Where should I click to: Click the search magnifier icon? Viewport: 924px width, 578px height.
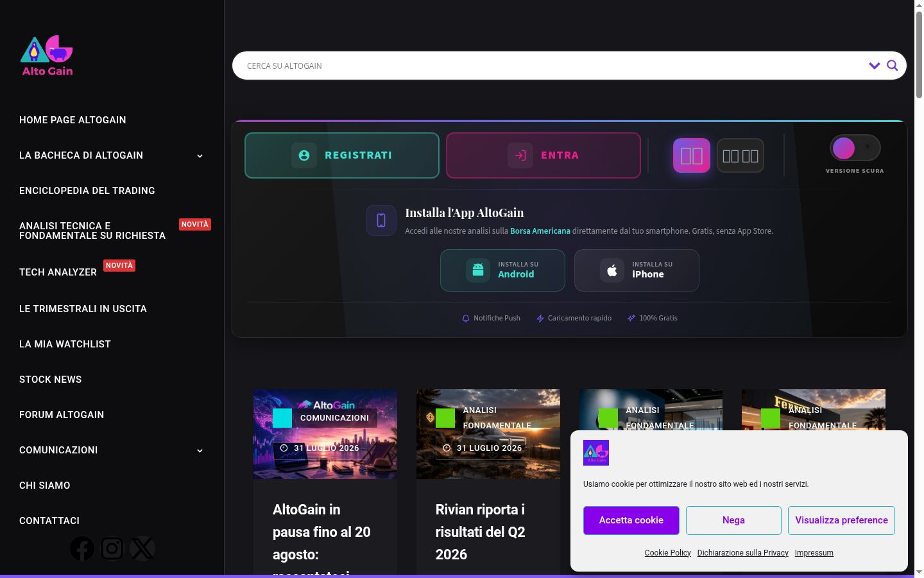tap(892, 66)
